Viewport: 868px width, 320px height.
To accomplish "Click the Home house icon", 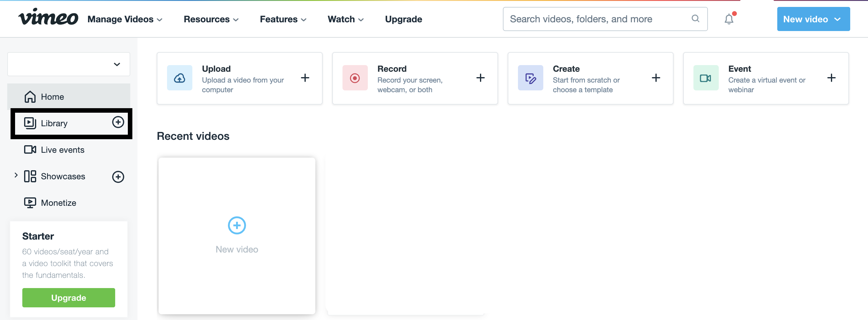I will coord(30,97).
